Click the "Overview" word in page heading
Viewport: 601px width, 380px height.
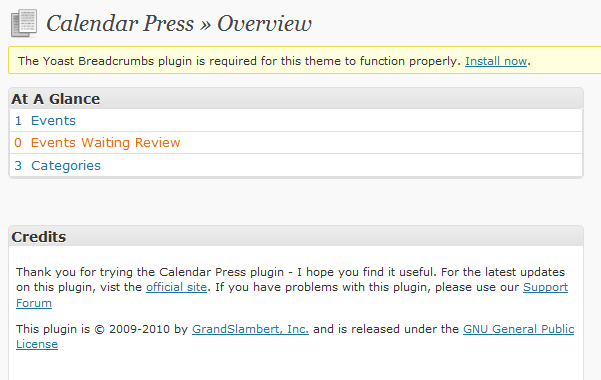coord(264,24)
